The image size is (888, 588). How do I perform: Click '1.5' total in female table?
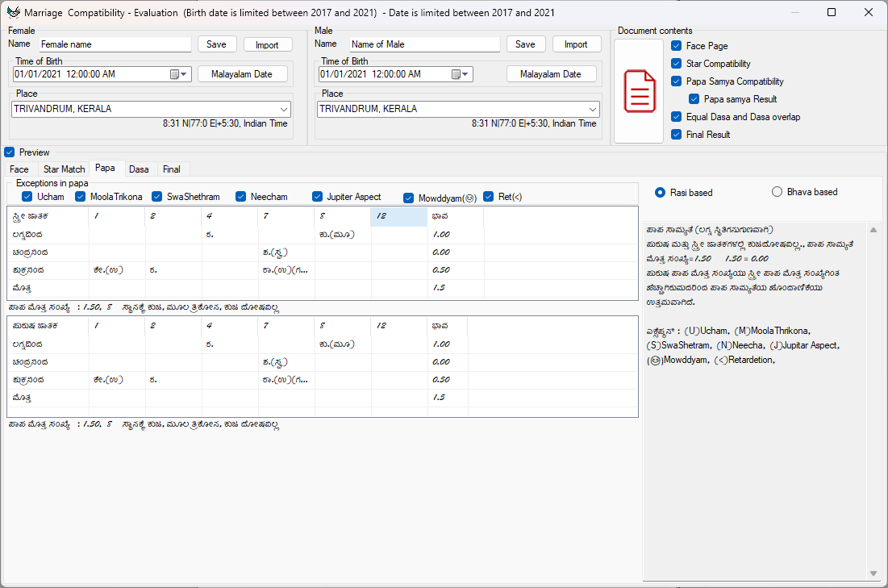pyautogui.click(x=439, y=288)
